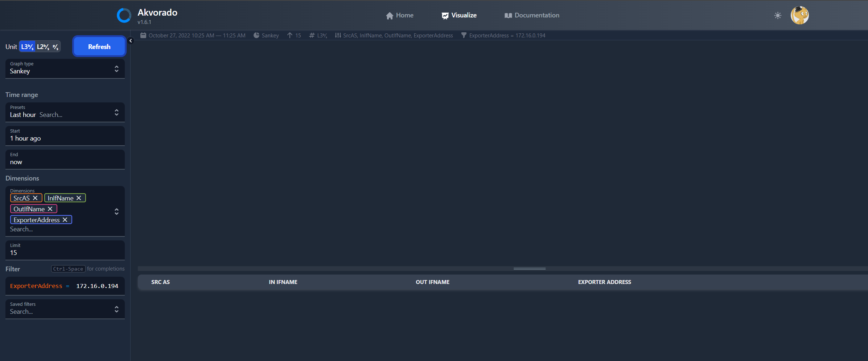This screenshot has width=868, height=361.
Task: Remove the OutIfName dimension
Action: click(50, 209)
